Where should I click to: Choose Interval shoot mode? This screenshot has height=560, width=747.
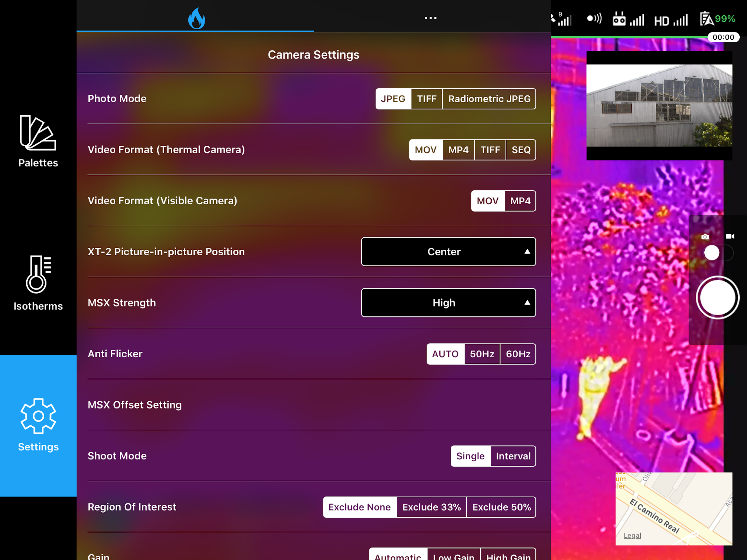tap(513, 456)
